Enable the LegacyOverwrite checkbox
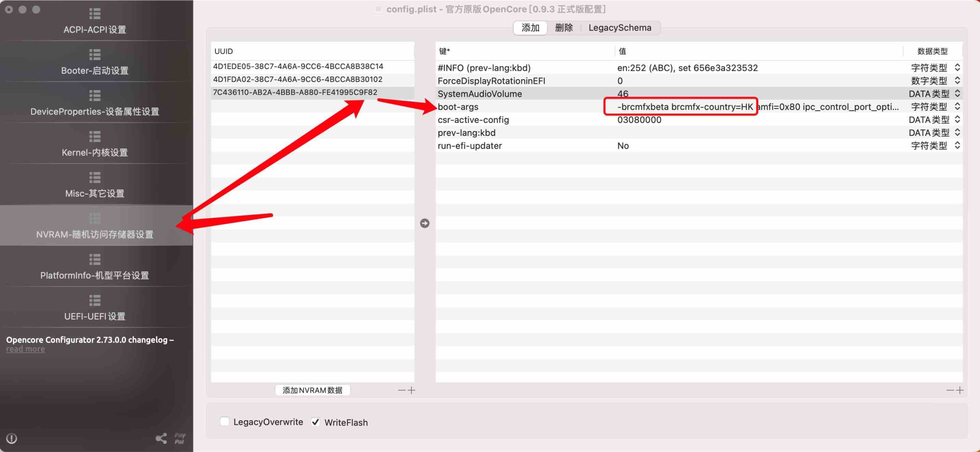 225,422
